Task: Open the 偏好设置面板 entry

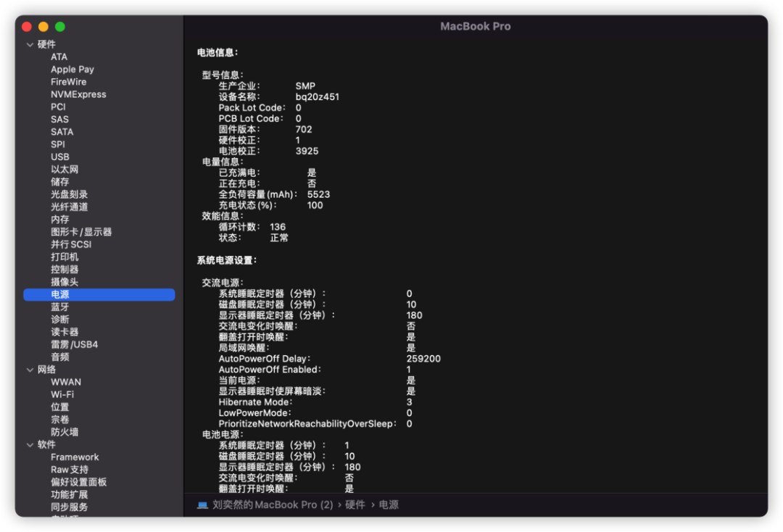Action: tap(78, 481)
